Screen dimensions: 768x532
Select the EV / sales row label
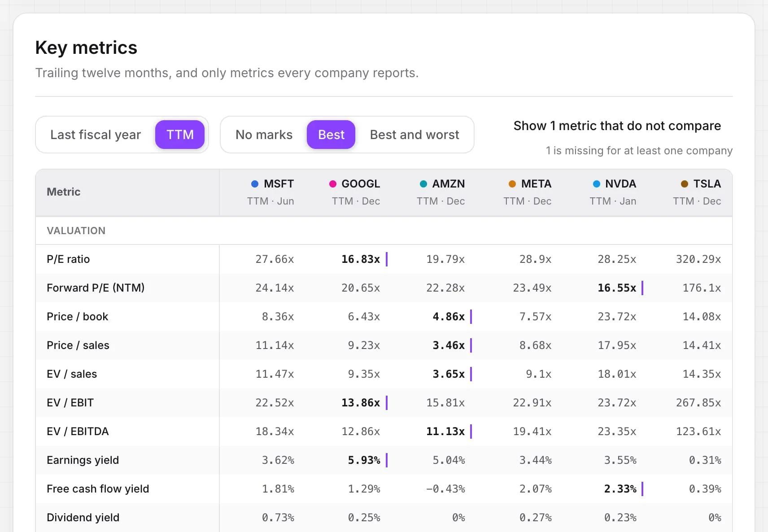(72, 374)
